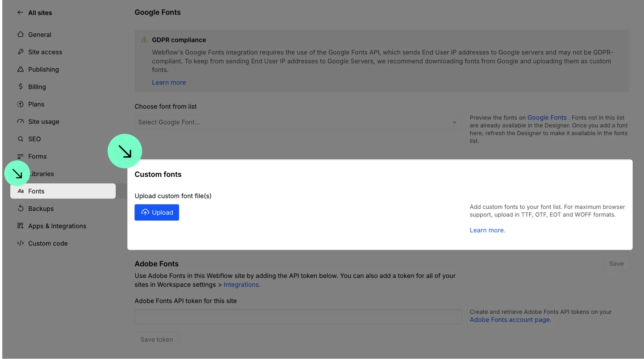Screen dimensions: 644x359
Task: Open the Google Fonts preview link
Action: [547, 118]
